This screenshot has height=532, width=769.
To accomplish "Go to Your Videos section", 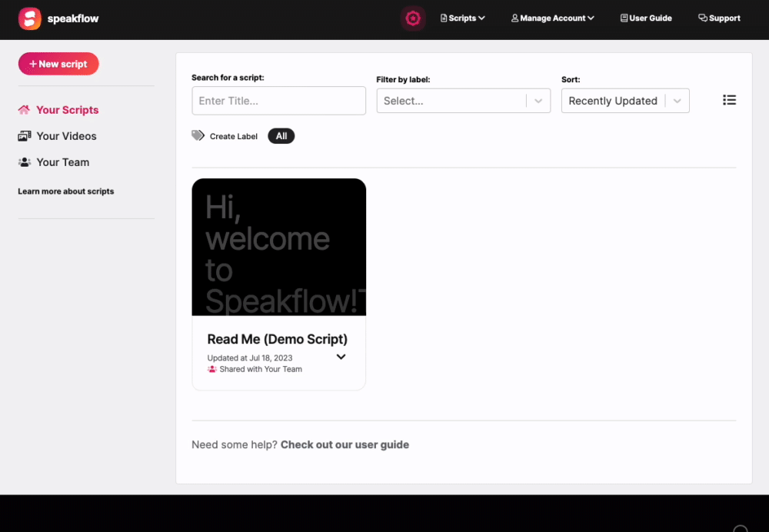I will [58, 136].
